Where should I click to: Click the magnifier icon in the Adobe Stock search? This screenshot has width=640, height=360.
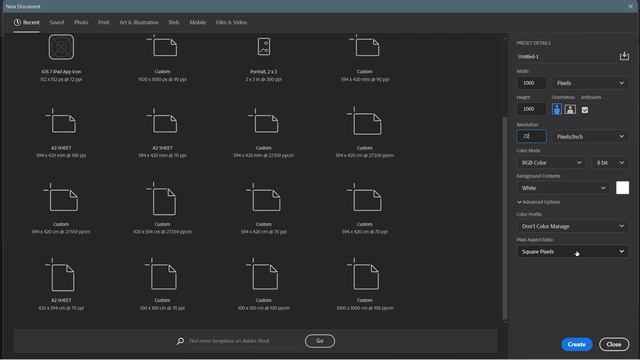[180, 341]
